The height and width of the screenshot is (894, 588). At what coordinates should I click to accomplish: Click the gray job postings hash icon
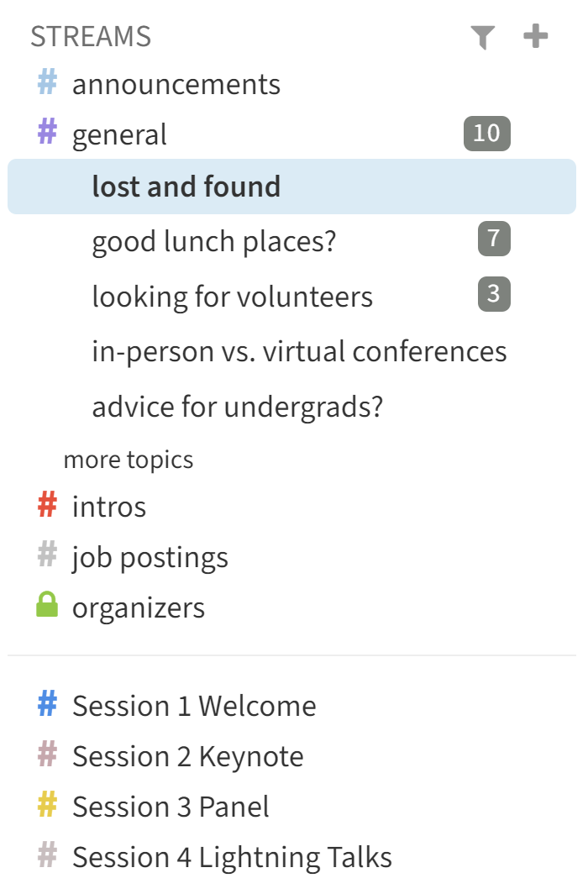click(x=48, y=556)
